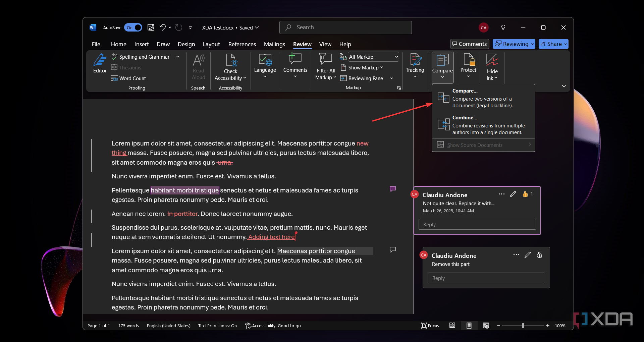Open the Language tool

[x=265, y=66]
